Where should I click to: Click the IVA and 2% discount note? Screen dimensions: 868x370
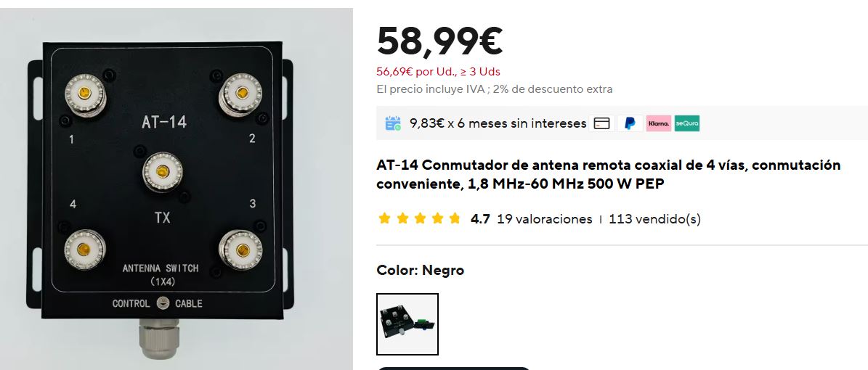[x=495, y=89]
